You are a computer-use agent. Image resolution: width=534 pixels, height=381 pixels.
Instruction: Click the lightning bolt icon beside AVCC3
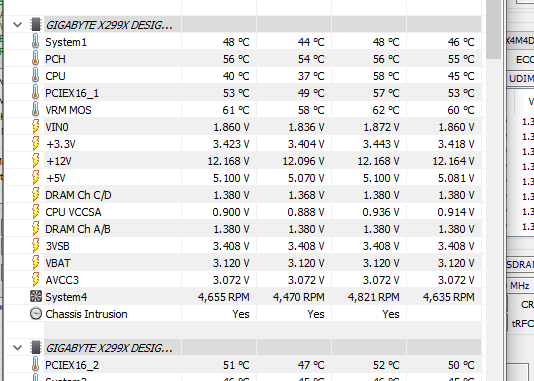(x=35, y=280)
